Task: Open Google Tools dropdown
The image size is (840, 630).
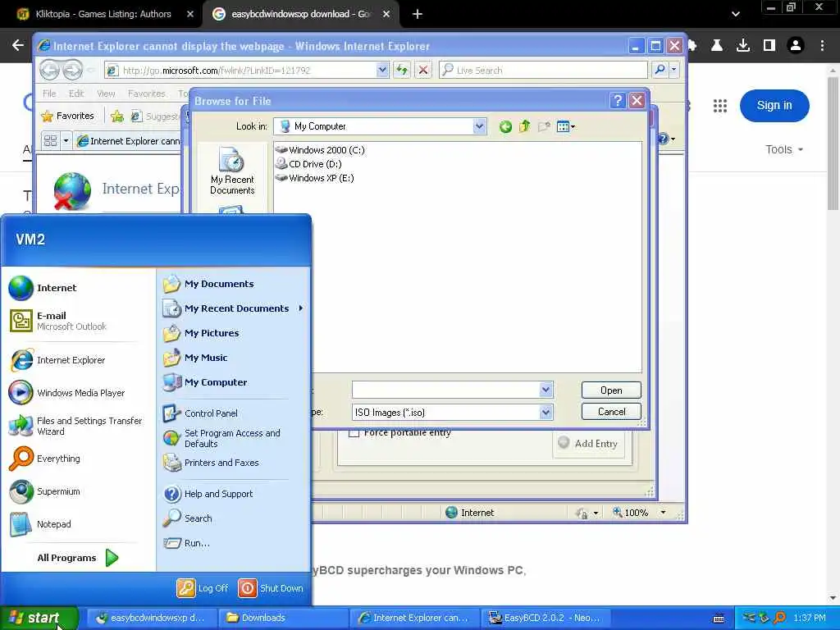Action: [784, 149]
